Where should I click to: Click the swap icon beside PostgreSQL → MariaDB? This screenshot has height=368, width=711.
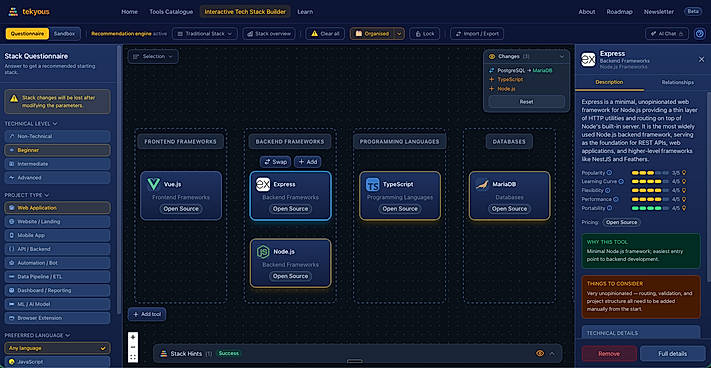pos(492,71)
